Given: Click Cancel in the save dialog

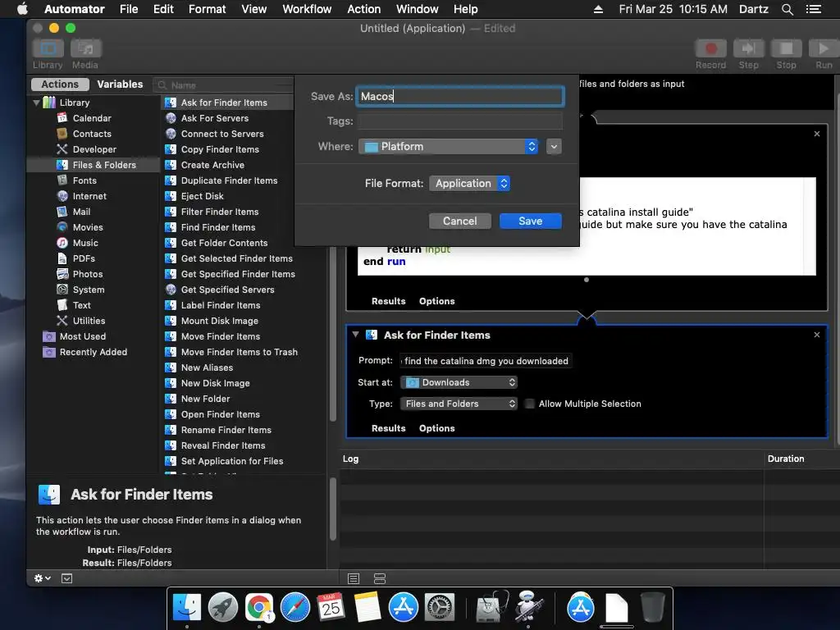Looking at the screenshot, I should [459, 221].
